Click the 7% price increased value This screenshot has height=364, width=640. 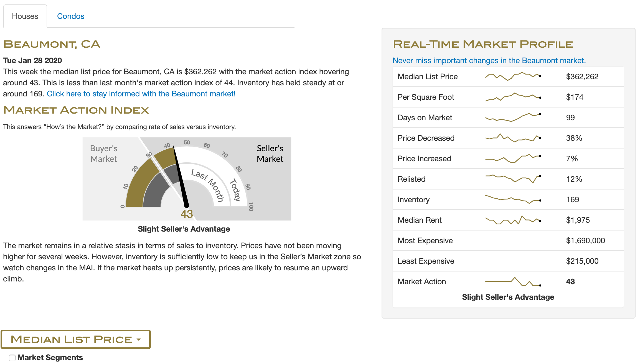pyautogui.click(x=572, y=158)
